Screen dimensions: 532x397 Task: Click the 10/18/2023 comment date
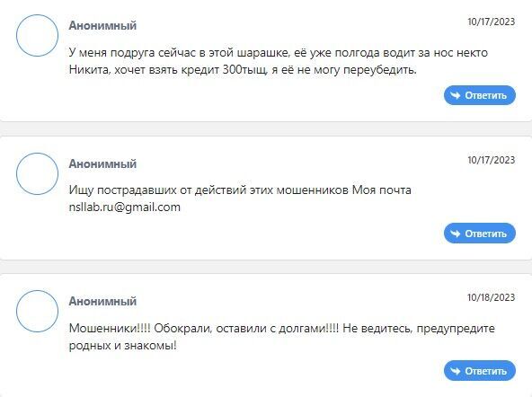point(491,297)
